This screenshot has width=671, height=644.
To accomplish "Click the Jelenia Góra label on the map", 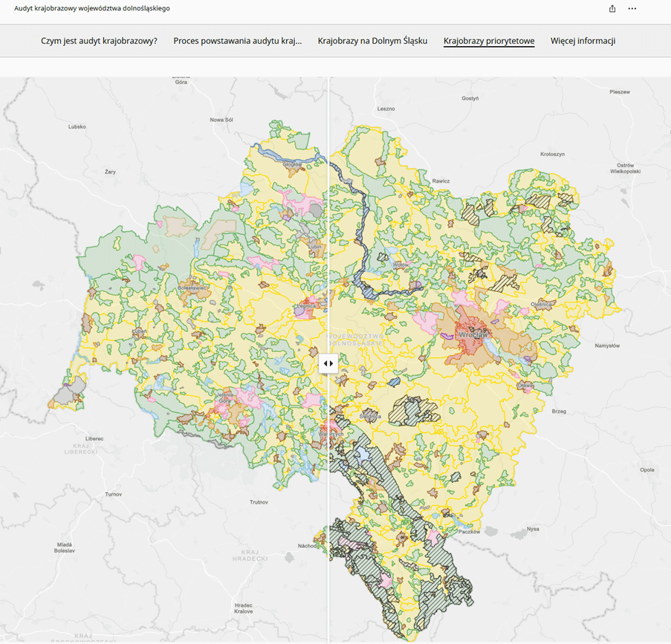I will click(x=224, y=397).
